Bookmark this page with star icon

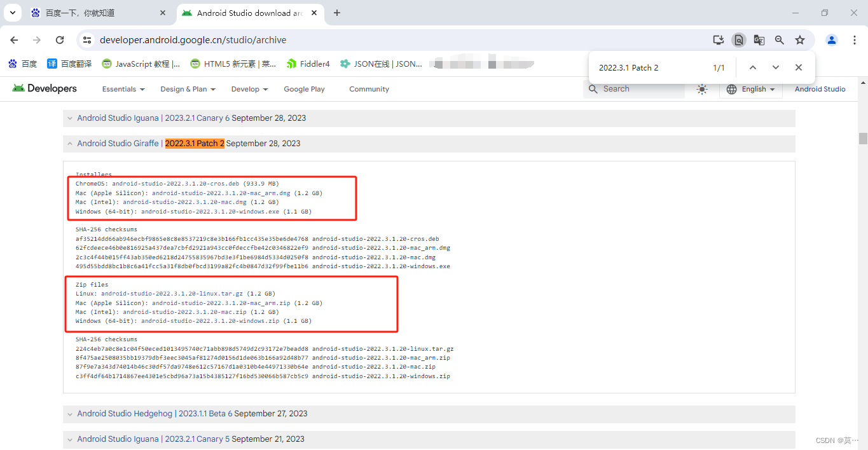[800, 40]
